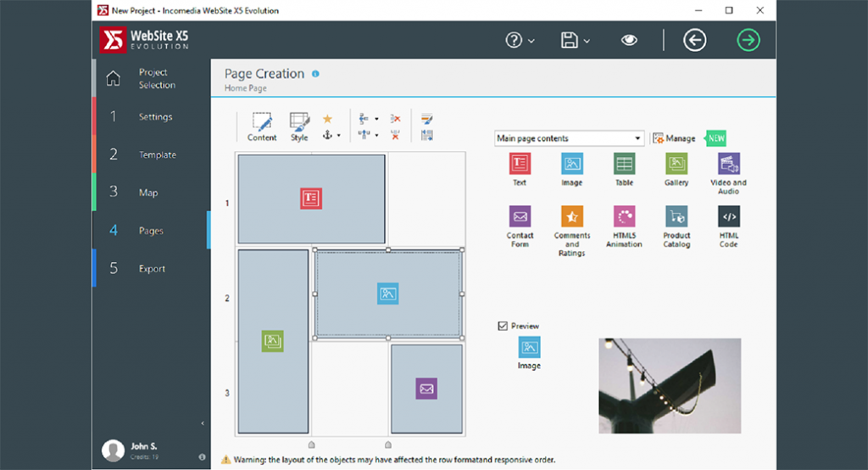868x470 pixels.
Task: Click the Manage button
Action: [674, 138]
